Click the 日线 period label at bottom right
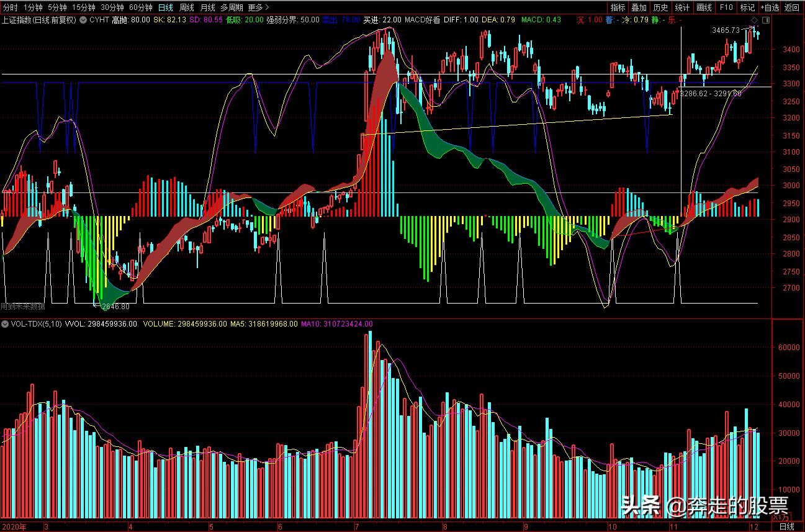Viewport: 805px width, 532px height. pyautogui.click(x=787, y=527)
